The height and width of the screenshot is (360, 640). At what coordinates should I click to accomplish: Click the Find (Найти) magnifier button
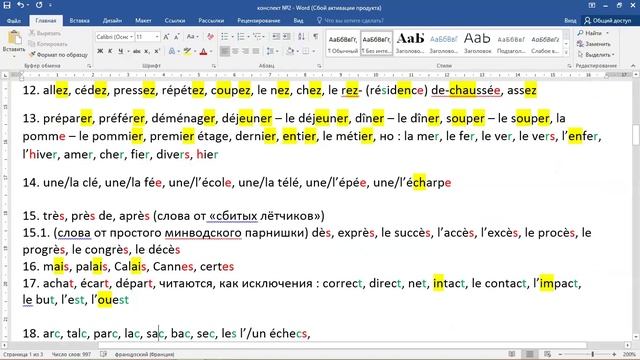[x=589, y=33]
